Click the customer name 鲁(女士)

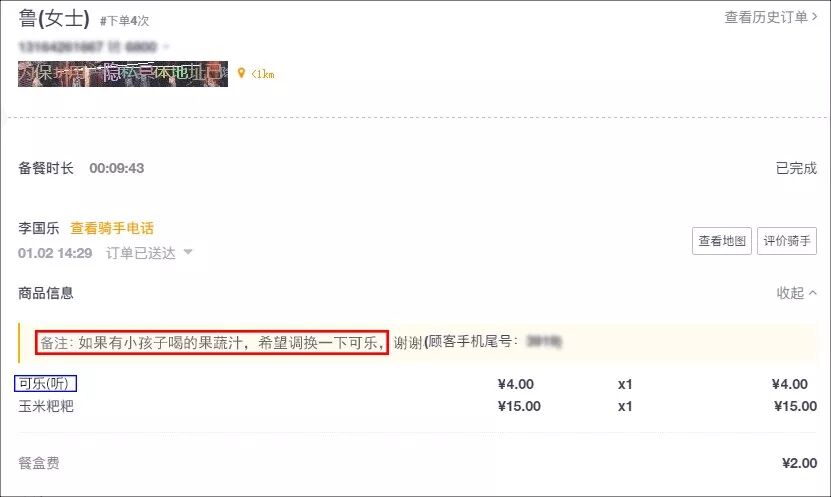[54, 19]
